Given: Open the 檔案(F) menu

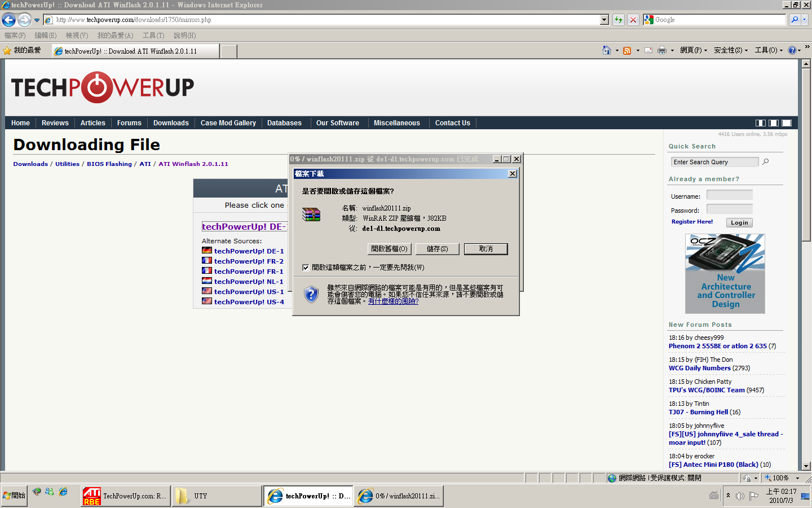Looking at the screenshot, I should pyautogui.click(x=15, y=35).
